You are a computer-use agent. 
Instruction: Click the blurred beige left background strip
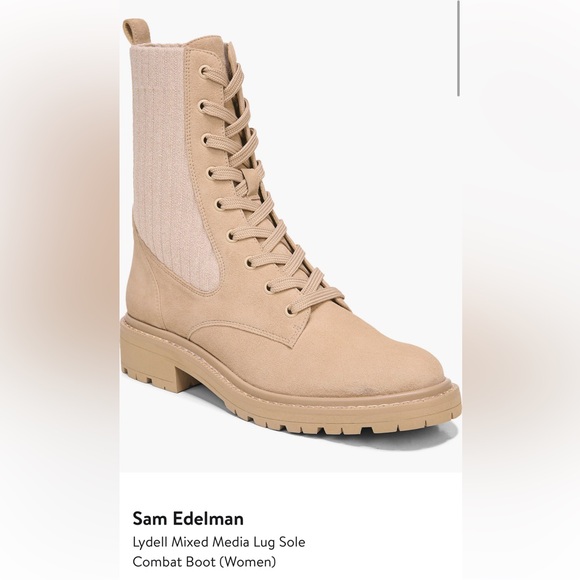(x=59, y=290)
